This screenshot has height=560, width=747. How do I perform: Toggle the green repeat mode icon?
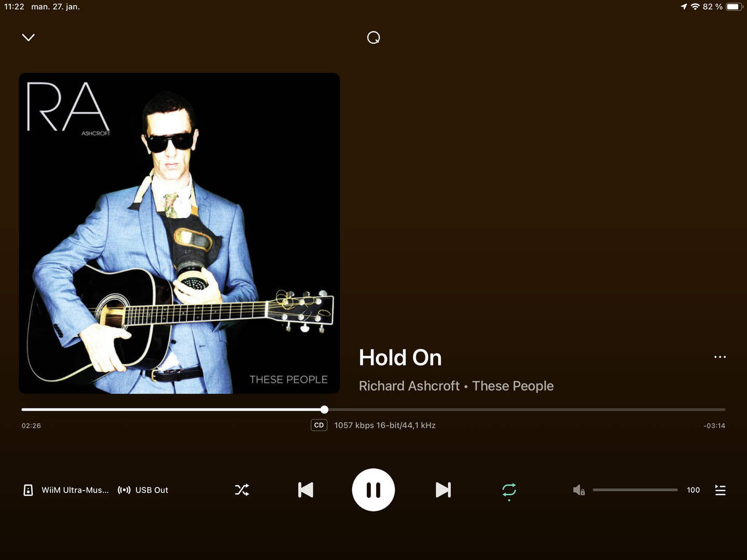point(509,491)
